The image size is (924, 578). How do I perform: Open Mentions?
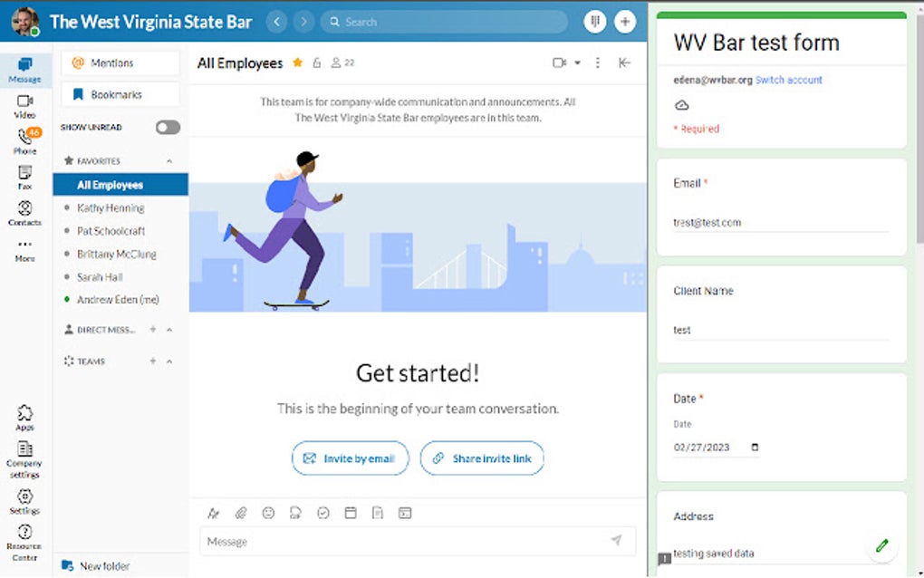tap(120, 63)
